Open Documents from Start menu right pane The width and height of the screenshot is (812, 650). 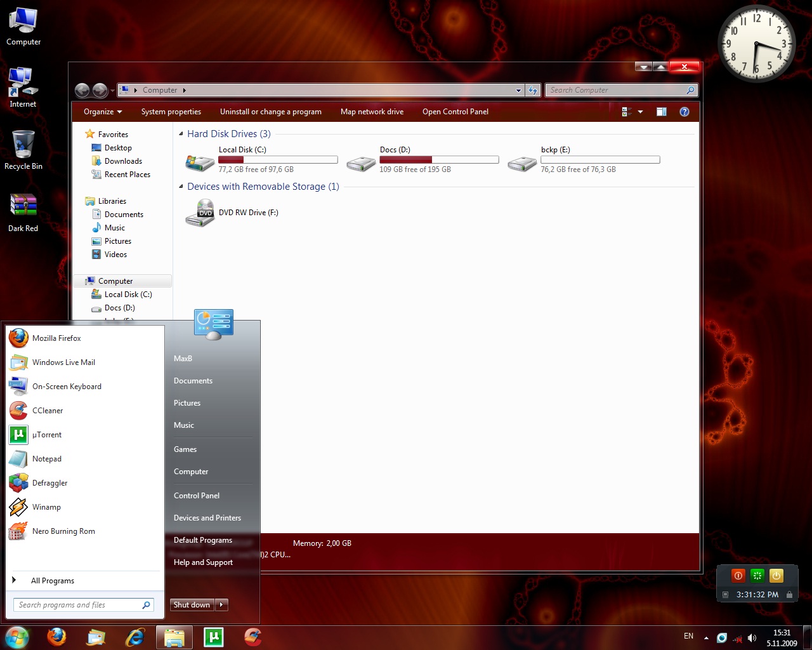coord(193,381)
